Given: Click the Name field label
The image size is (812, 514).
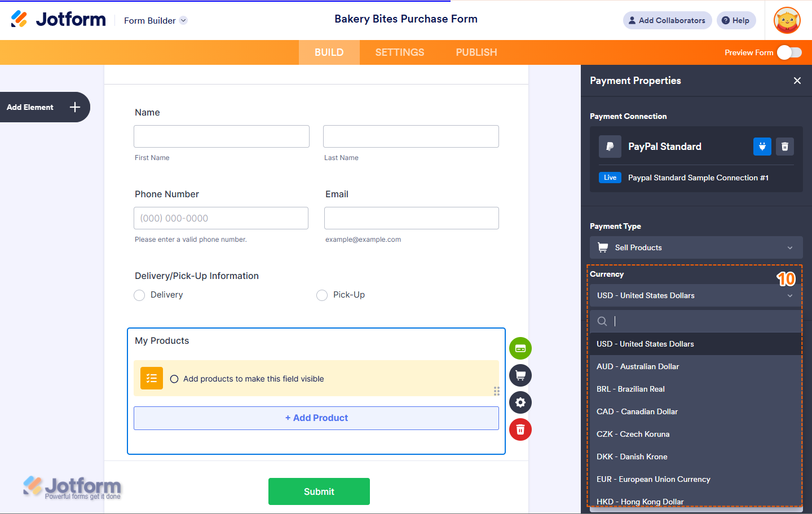Looking at the screenshot, I should tap(147, 113).
